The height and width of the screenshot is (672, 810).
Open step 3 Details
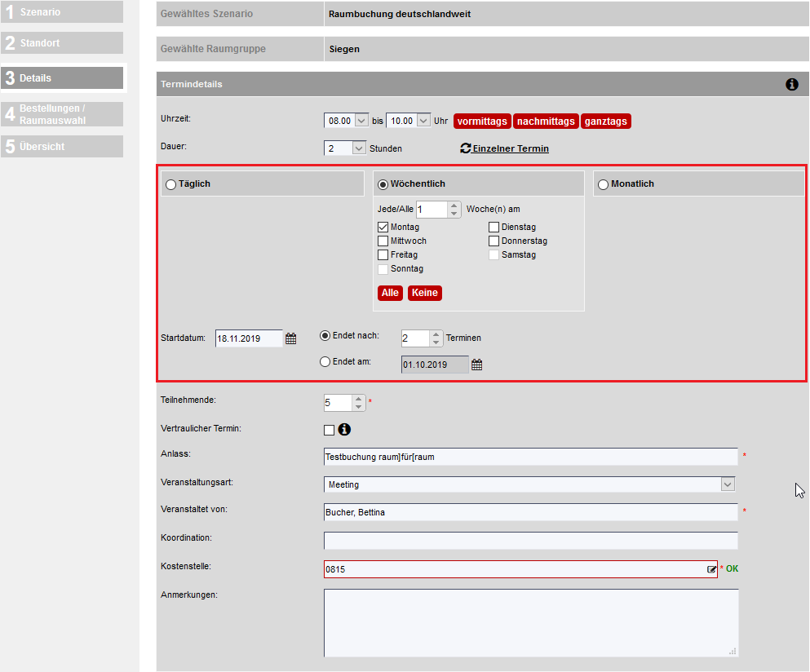tap(62, 78)
